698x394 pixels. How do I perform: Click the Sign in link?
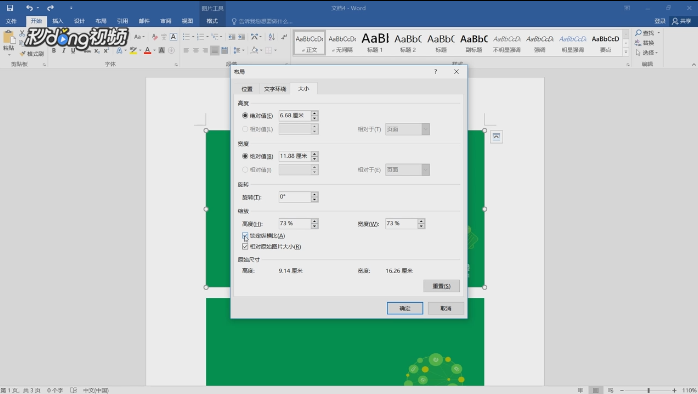click(x=660, y=21)
